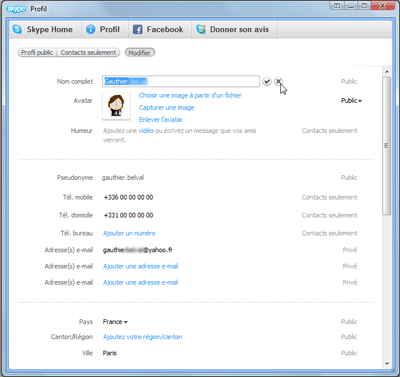Click the avatar thumbnail picture
The height and width of the screenshot is (377, 400).
point(116,106)
